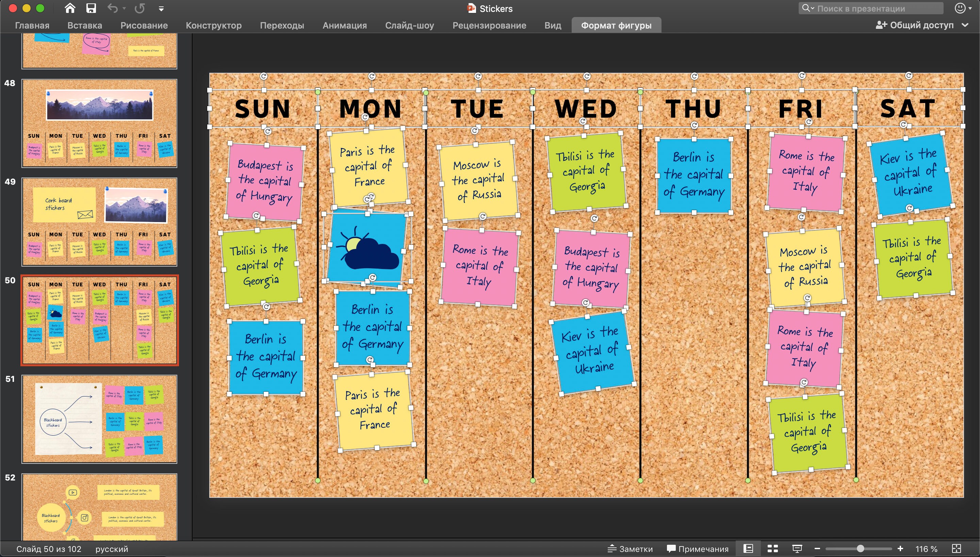980x557 pixels.
Task: Save the presentation via the floppy disk icon
Action: point(91,8)
